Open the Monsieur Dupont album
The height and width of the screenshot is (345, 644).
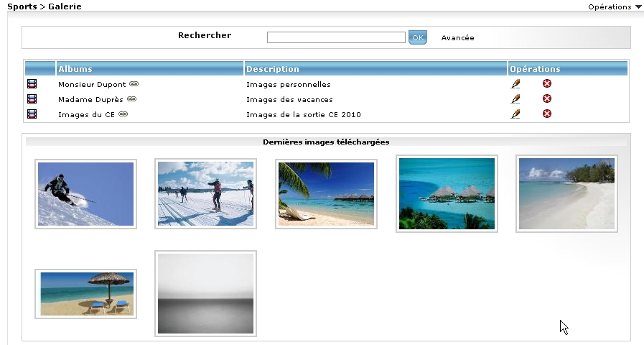(92, 84)
